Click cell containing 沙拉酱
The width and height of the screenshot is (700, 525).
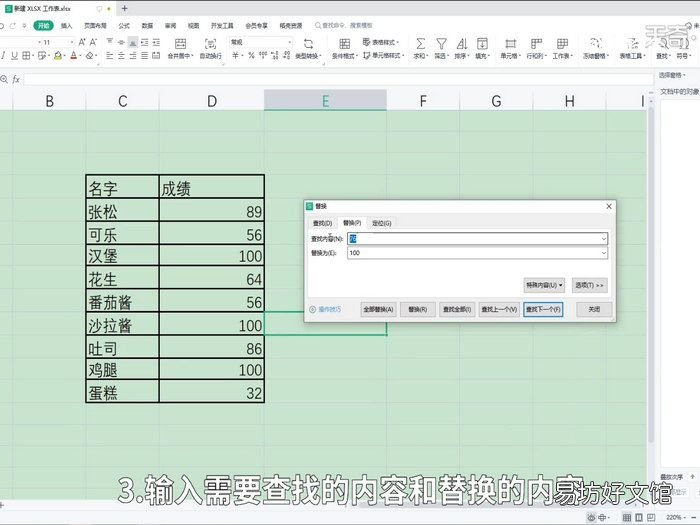click(122, 324)
